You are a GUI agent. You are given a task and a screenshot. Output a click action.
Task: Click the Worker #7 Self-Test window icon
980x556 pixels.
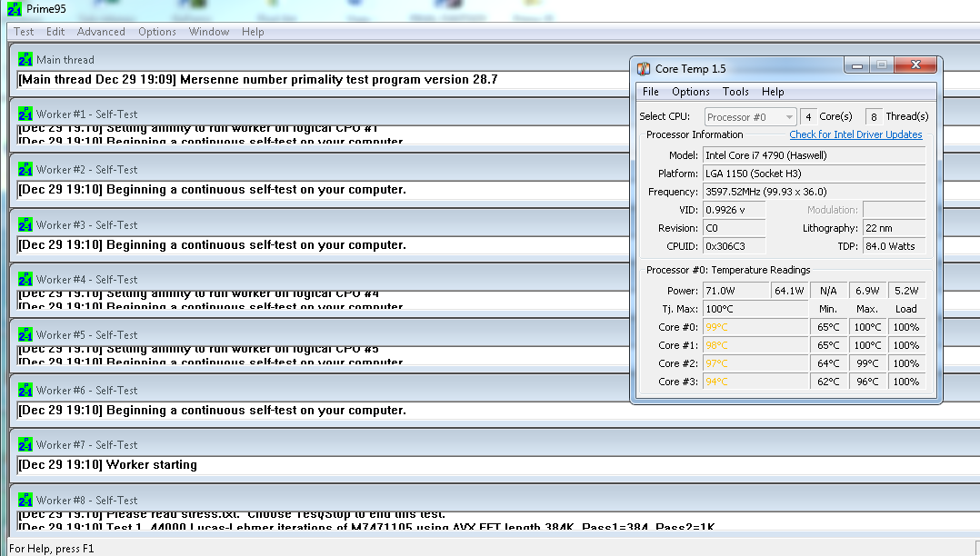pyautogui.click(x=25, y=445)
